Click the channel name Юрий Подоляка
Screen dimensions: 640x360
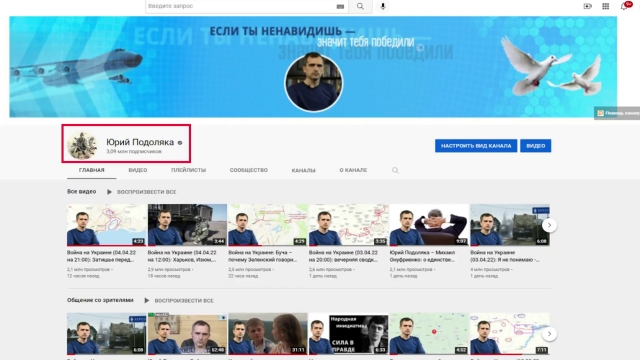pos(140,142)
